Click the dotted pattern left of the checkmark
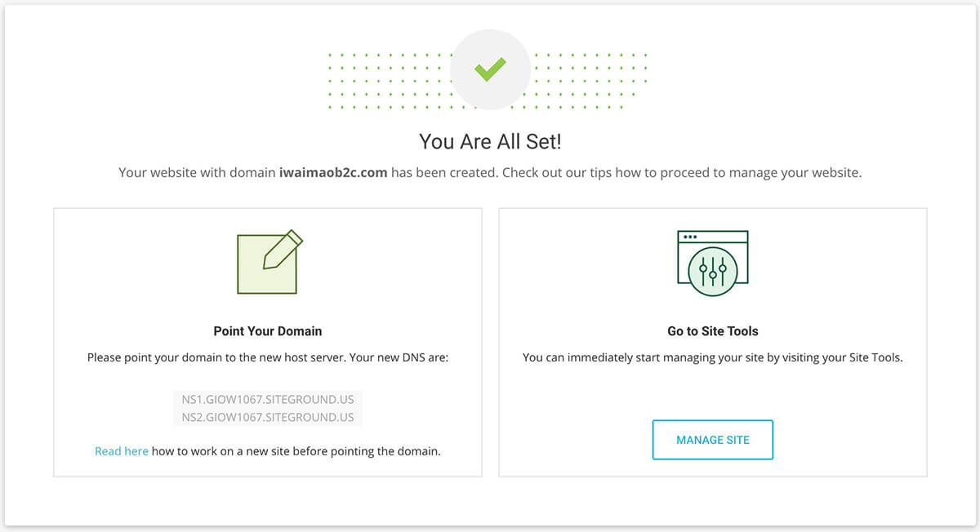Image resolution: width=980 pixels, height=532 pixels. click(x=388, y=82)
